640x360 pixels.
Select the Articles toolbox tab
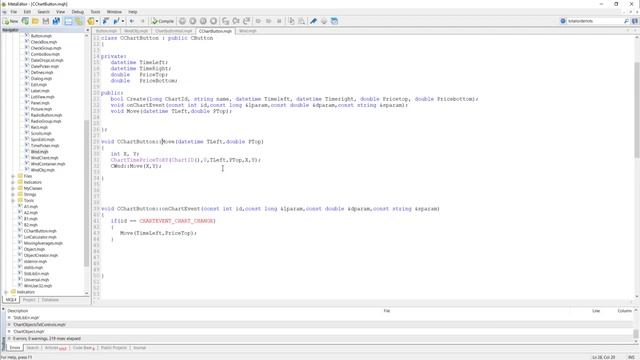55,348
